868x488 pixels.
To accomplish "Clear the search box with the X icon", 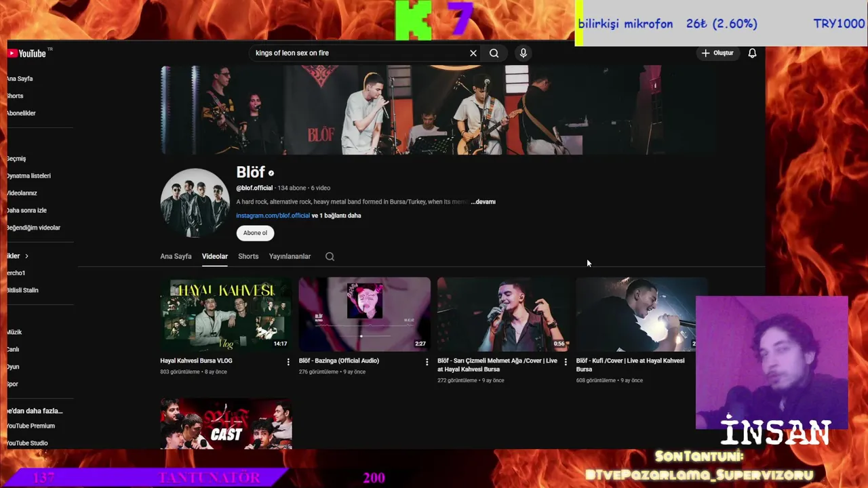I will click(473, 53).
